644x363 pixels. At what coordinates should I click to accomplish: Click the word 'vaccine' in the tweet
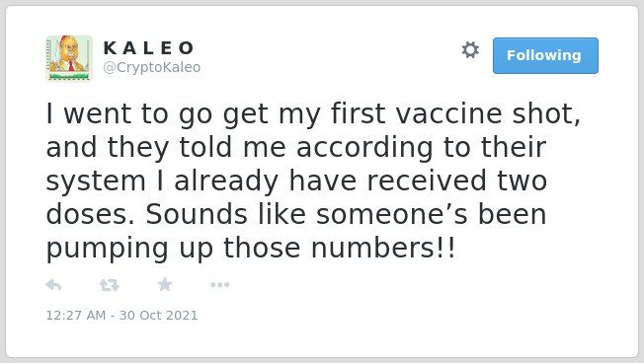pyautogui.click(x=448, y=113)
